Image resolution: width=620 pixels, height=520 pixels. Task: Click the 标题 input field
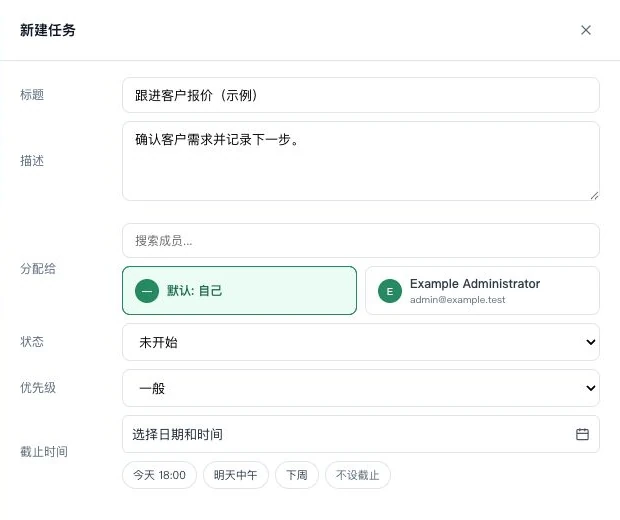pyautogui.click(x=361, y=95)
